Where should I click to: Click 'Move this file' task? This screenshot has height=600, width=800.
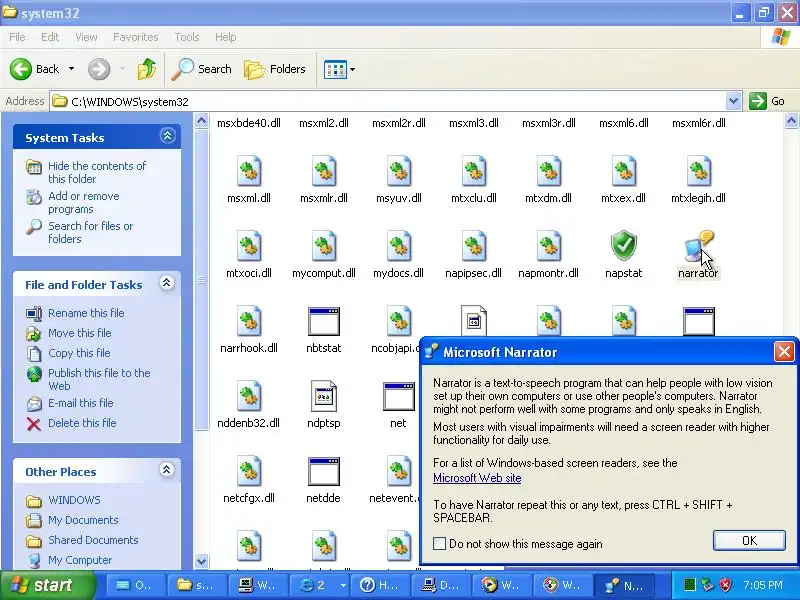(80, 333)
